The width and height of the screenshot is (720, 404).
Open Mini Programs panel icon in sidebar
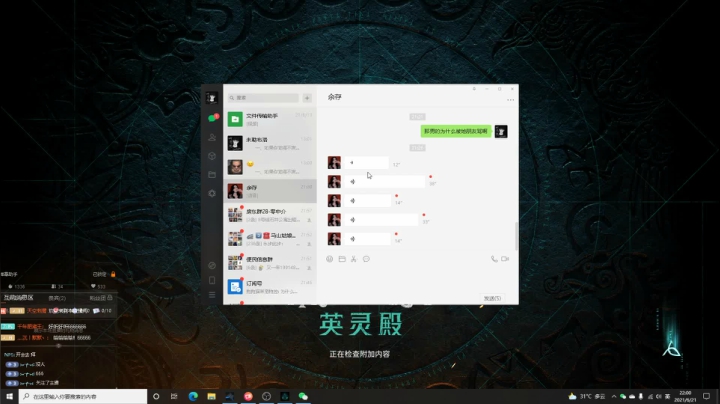(212, 265)
